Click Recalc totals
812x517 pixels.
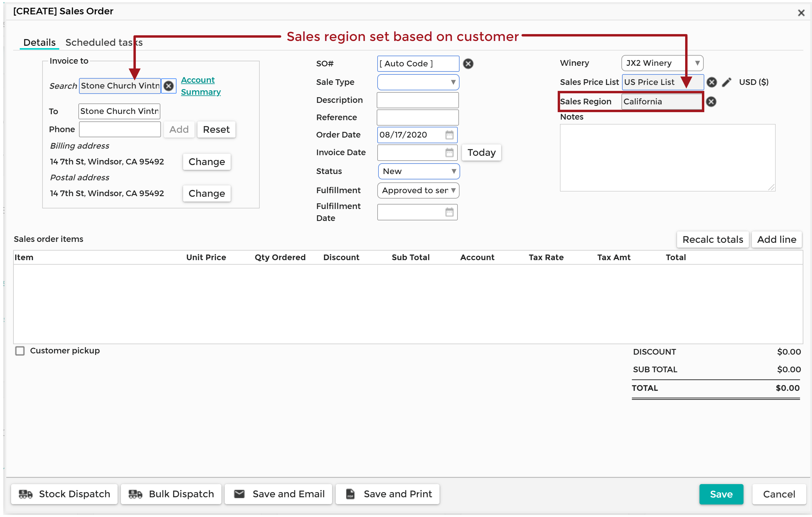713,240
